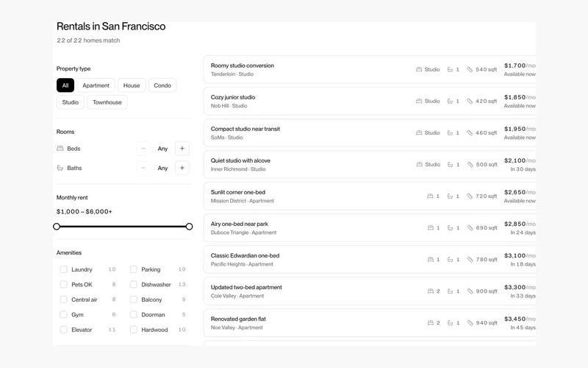
Task: Open the Quiet studio with alcove listing
Action: (370, 164)
